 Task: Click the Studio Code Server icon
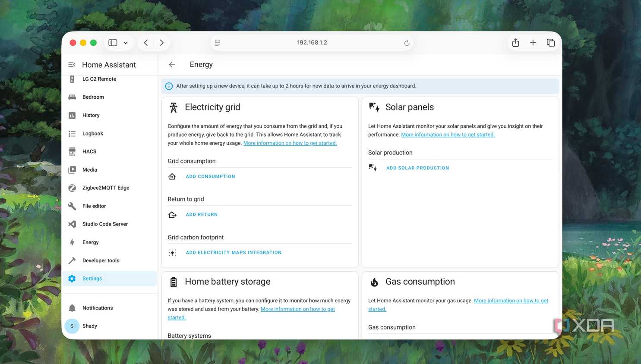coord(72,224)
